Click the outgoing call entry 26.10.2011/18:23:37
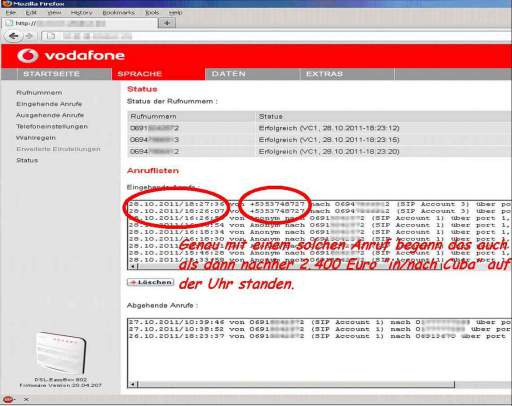This screenshot has width=512, height=406. pos(319,336)
